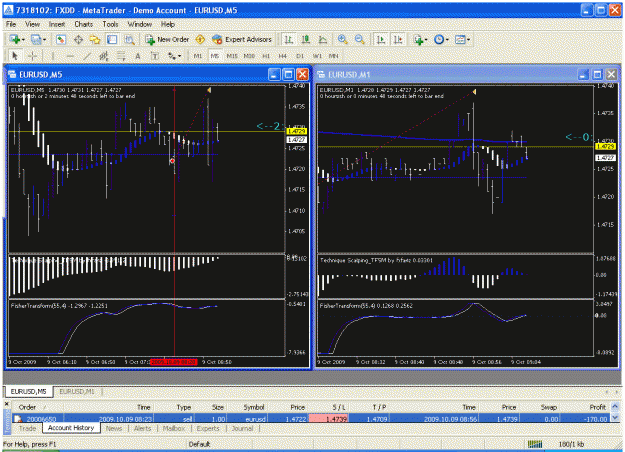Viewport: 625px width, 452px height.
Task: Close the Terminal panel with X
Action: point(7,404)
